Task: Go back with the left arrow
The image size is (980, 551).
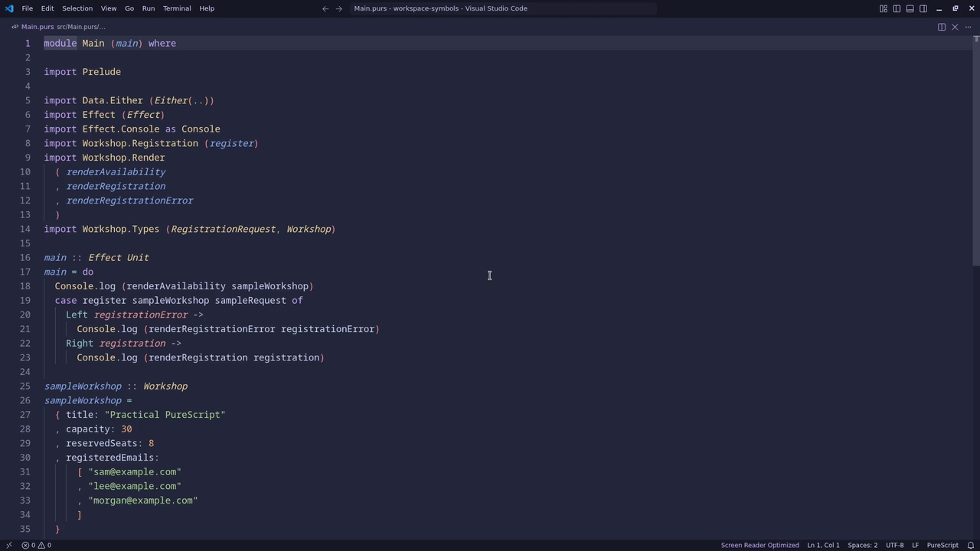Action: click(x=325, y=8)
